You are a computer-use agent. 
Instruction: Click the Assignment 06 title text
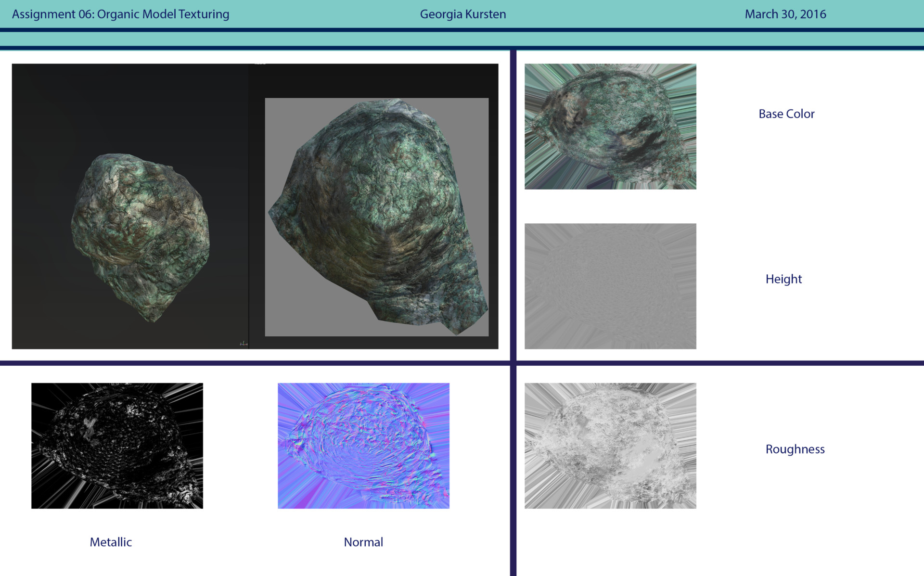click(120, 14)
